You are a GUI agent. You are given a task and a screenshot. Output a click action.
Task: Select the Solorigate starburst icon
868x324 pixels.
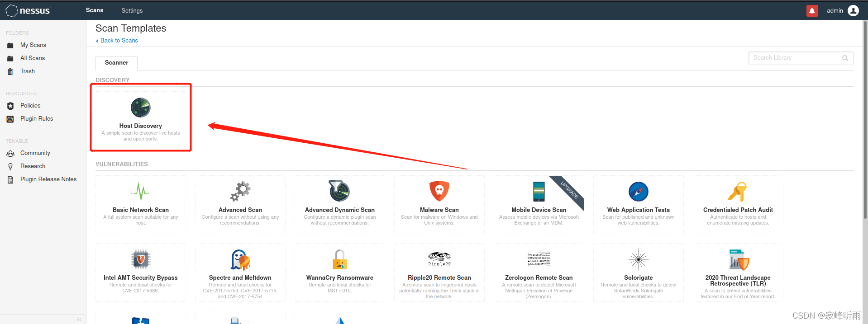tap(639, 259)
